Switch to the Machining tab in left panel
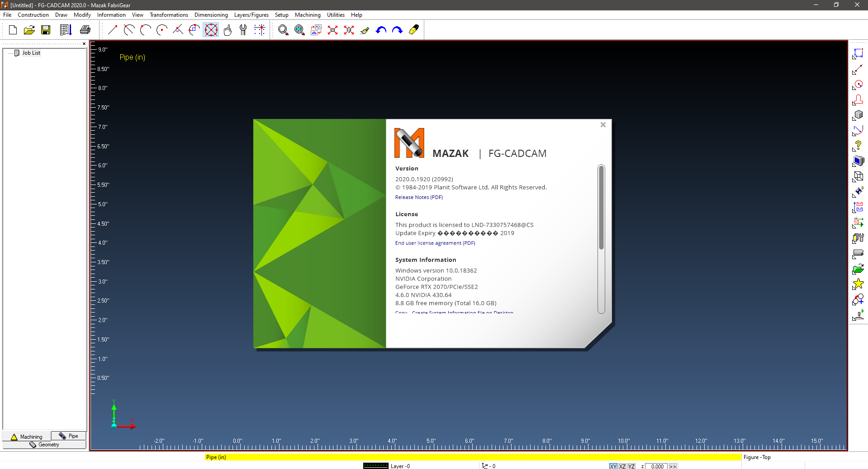Screen dimensions: 868x469 27,436
